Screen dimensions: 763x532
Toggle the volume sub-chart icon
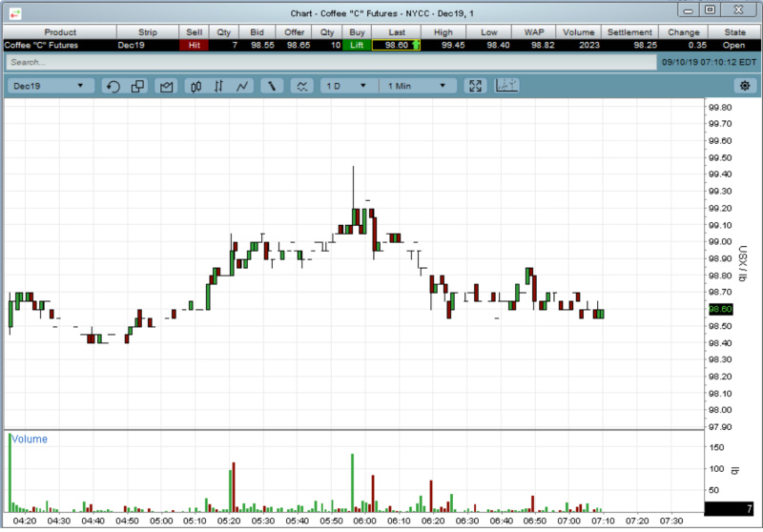[506, 86]
